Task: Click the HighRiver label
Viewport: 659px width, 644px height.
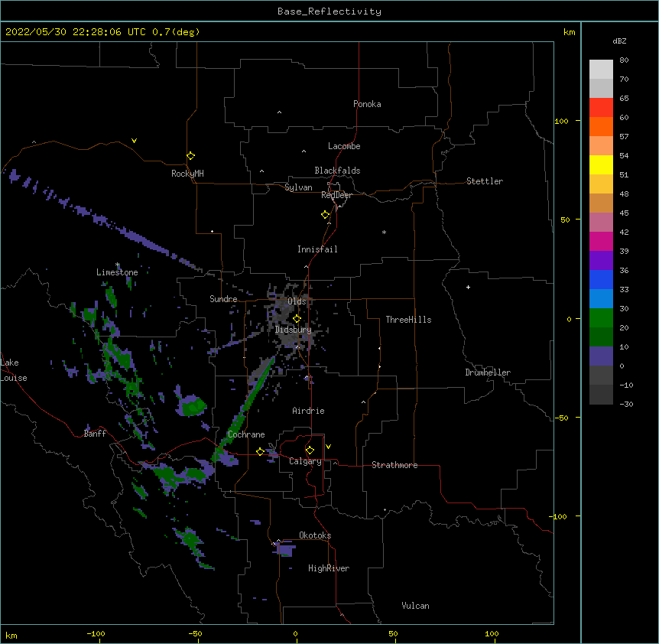Action: (329, 568)
